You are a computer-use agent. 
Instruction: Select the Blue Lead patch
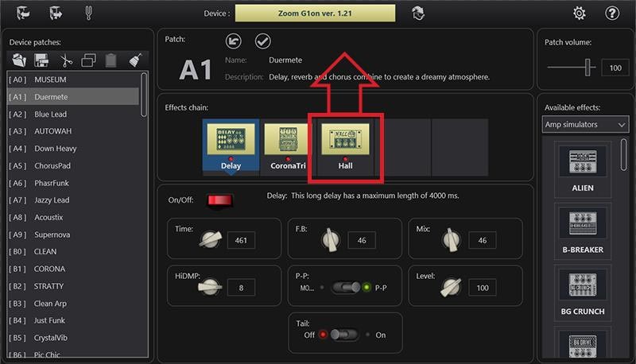(50, 114)
